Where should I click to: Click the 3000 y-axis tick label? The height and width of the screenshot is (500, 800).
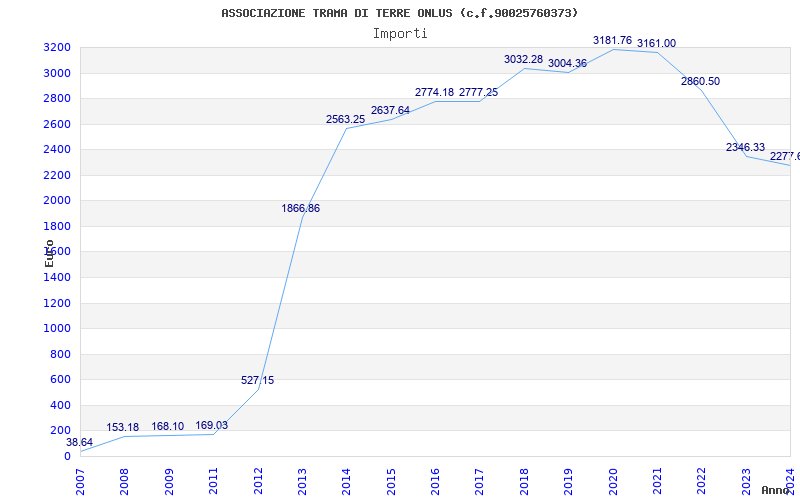coord(57,73)
